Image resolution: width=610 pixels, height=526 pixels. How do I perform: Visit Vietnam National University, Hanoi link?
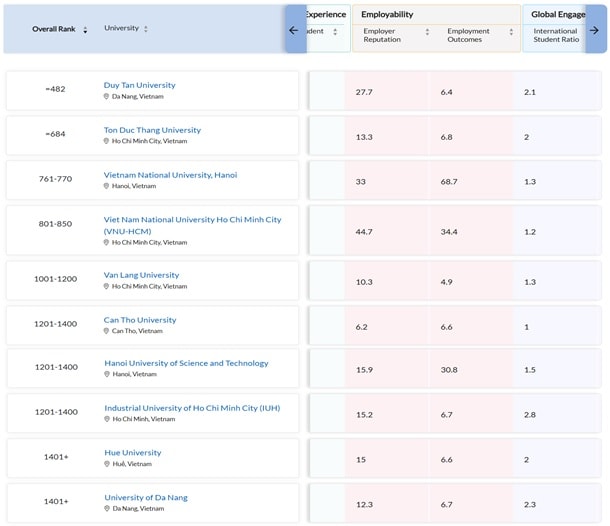(170, 175)
